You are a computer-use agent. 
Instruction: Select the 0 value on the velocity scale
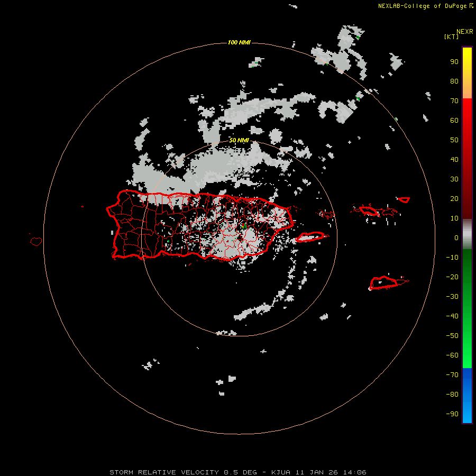coord(456,238)
